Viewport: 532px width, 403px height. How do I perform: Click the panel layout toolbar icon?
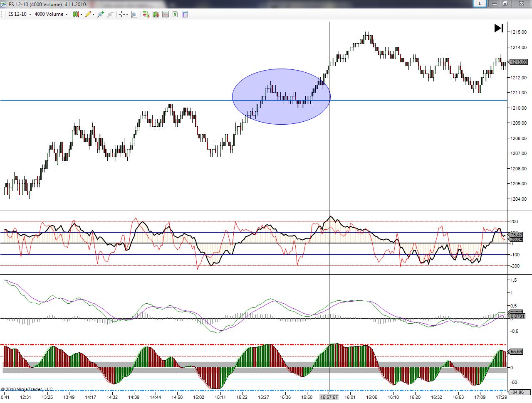click(185, 14)
